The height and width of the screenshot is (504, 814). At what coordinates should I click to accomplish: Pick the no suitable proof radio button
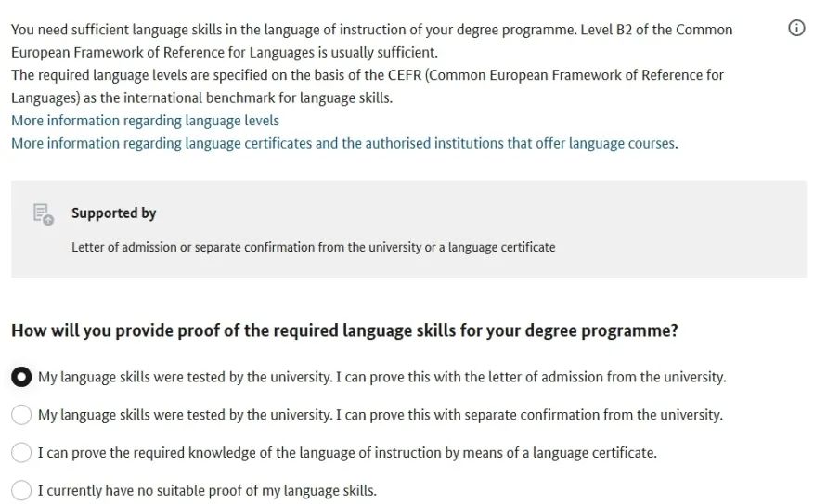(x=21, y=490)
